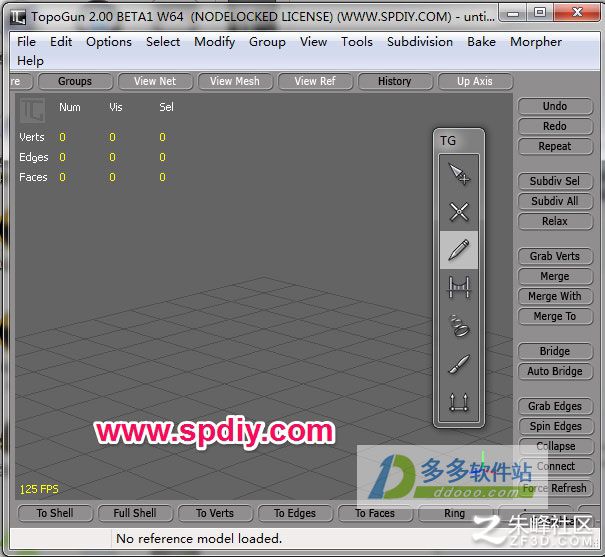
Task: Open the Morpher menu
Action: pos(536,42)
